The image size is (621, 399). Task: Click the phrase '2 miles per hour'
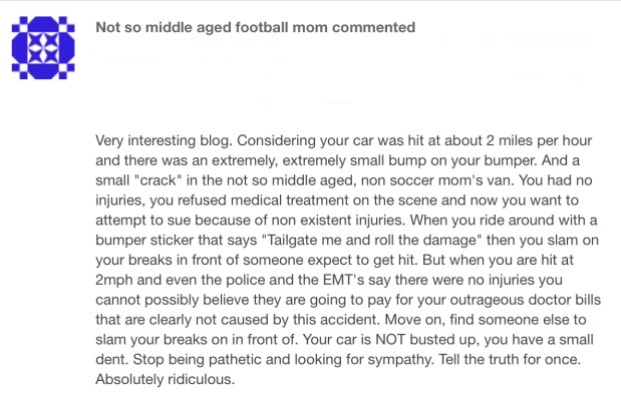pos(539,141)
